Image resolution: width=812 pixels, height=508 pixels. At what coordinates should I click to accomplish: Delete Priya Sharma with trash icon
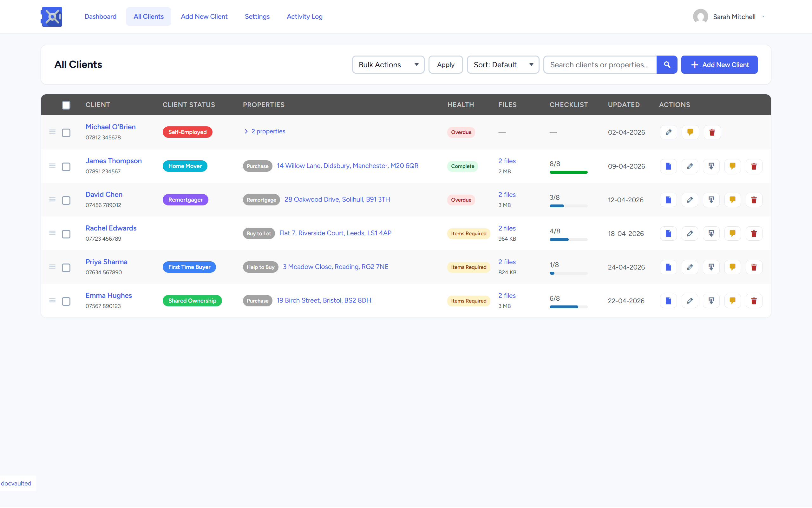754,267
